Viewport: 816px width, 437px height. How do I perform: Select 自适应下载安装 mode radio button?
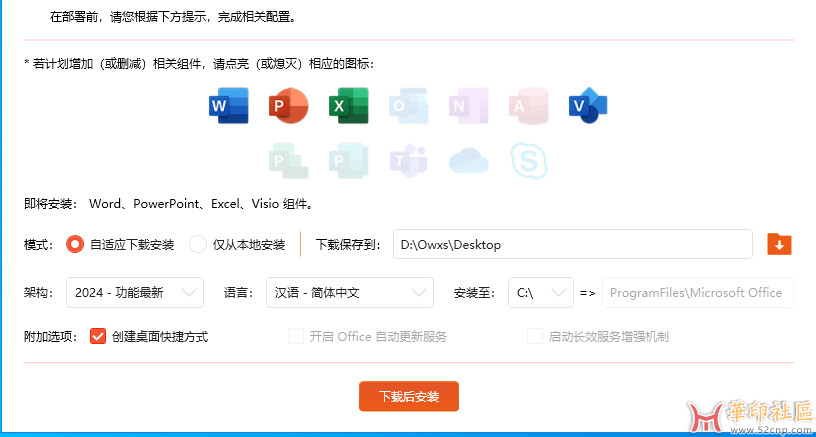75,244
